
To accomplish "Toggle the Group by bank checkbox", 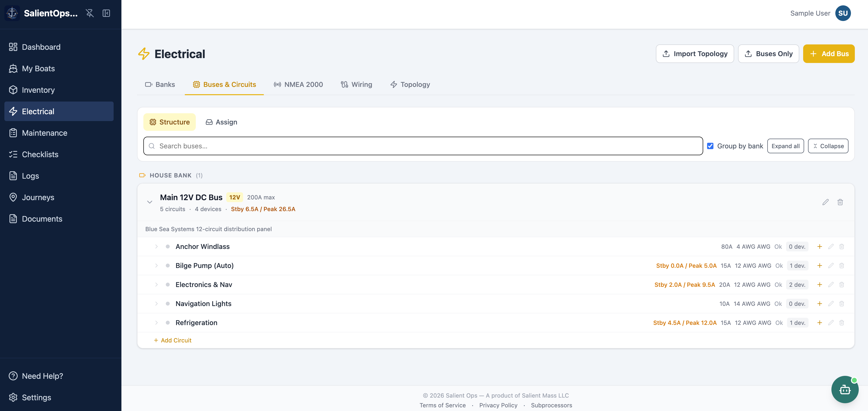I will (710, 146).
